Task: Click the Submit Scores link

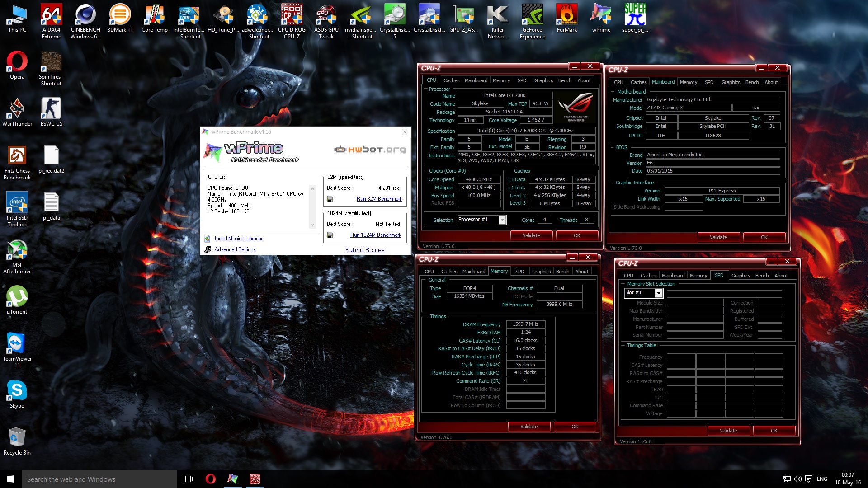Action: pos(365,250)
